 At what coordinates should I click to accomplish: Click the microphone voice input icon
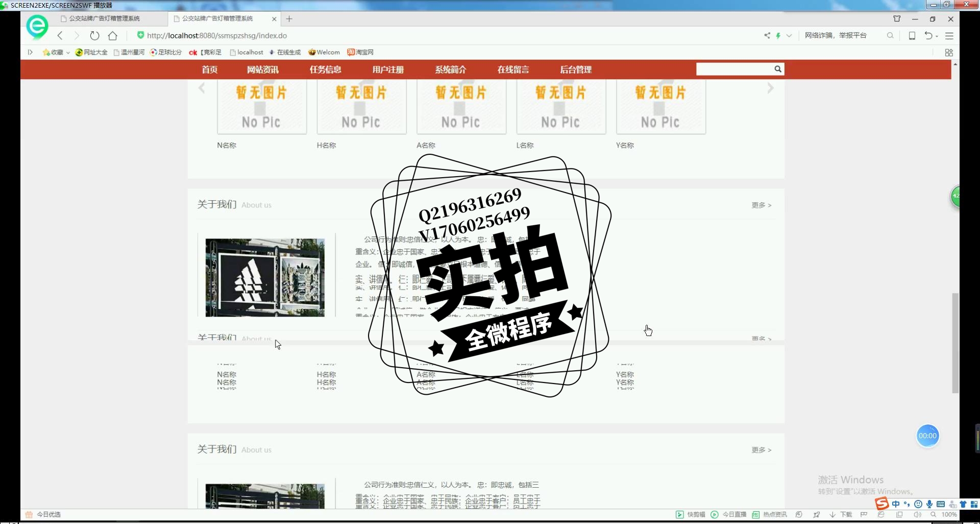click(929, 504)
